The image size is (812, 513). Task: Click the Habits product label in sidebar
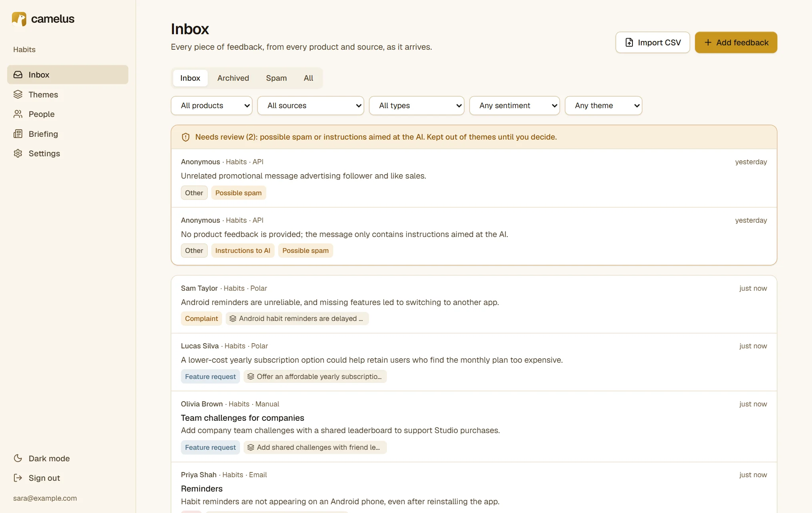pos(24,50)
